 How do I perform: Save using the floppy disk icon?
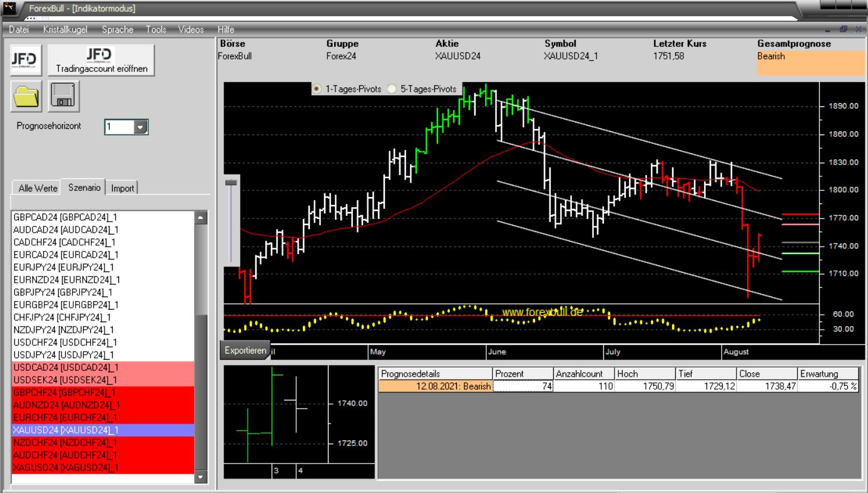point(64,96)
